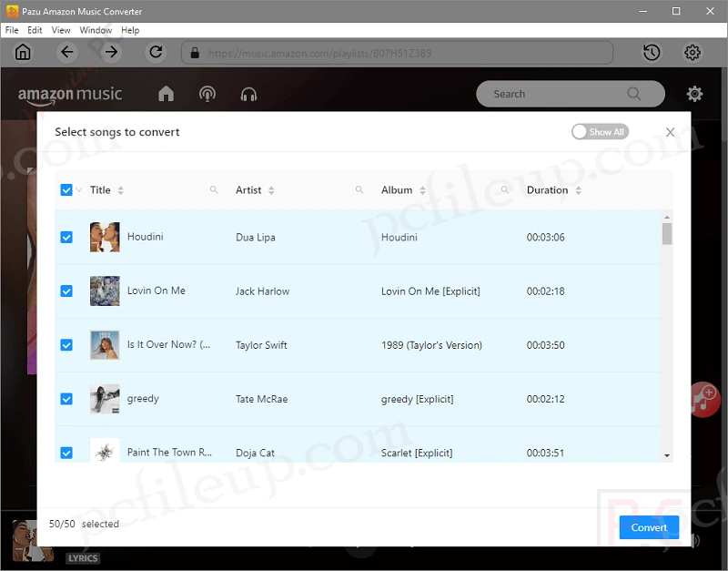Viewport: 728px width, 571px height.
Task: Open conversion history clock icon
Action: [652, 53]
